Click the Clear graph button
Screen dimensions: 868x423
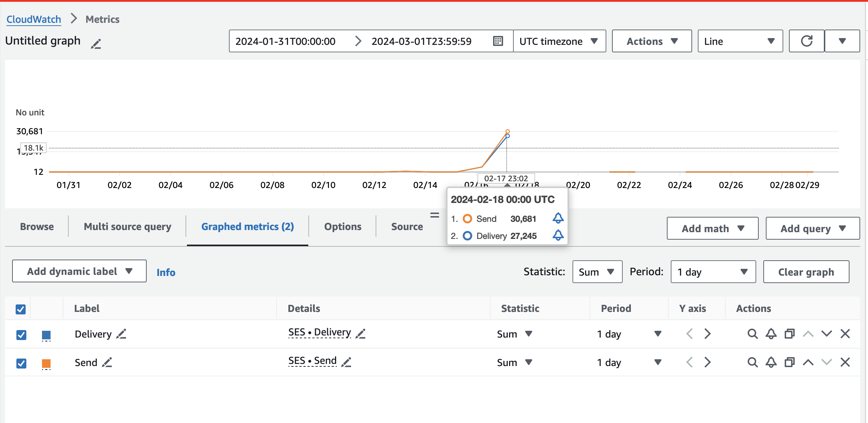point(806,272)
